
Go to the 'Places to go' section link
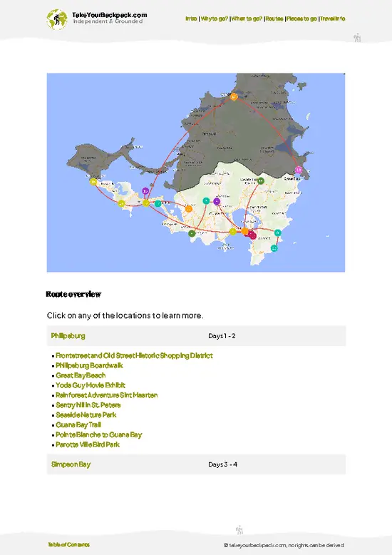301,19
